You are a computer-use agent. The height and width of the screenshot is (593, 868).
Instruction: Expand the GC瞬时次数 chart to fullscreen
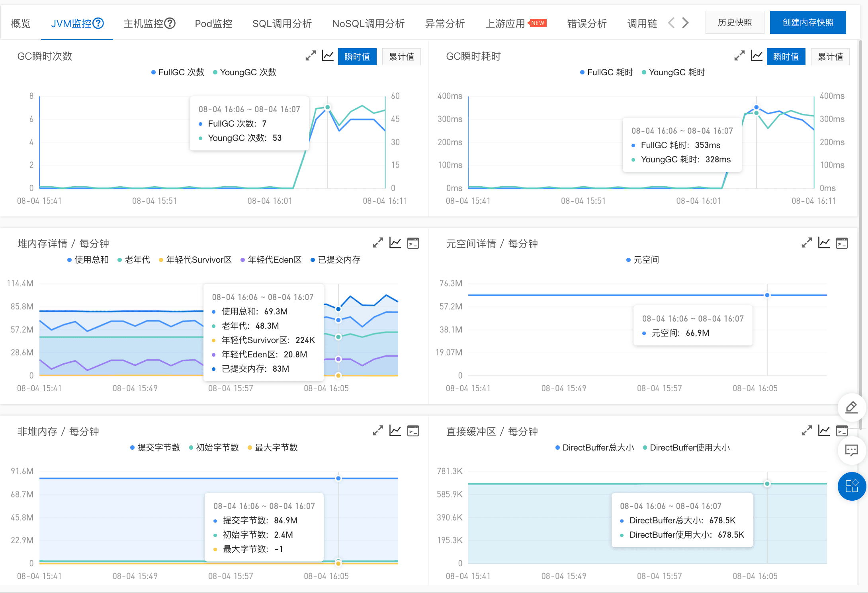click(311, 56)
